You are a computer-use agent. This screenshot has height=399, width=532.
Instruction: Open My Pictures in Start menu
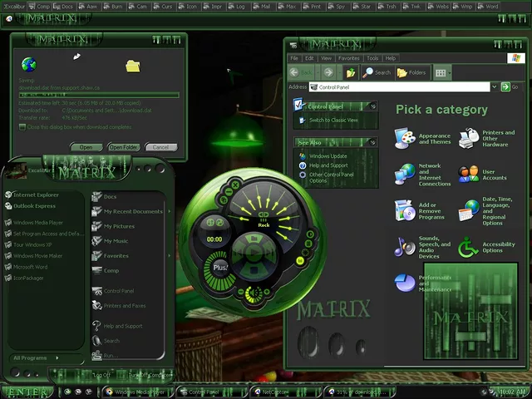113,226
